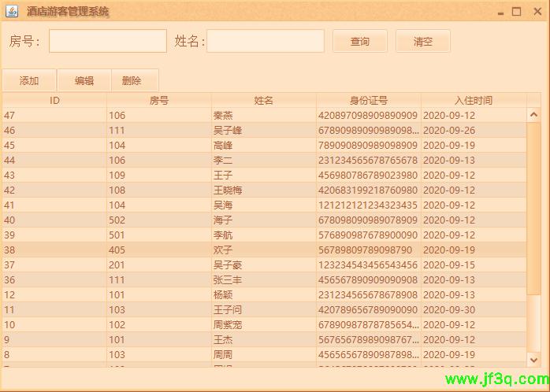Click the 姓名 name input field
Screen dimensions: 550x392
pos(266,41)
